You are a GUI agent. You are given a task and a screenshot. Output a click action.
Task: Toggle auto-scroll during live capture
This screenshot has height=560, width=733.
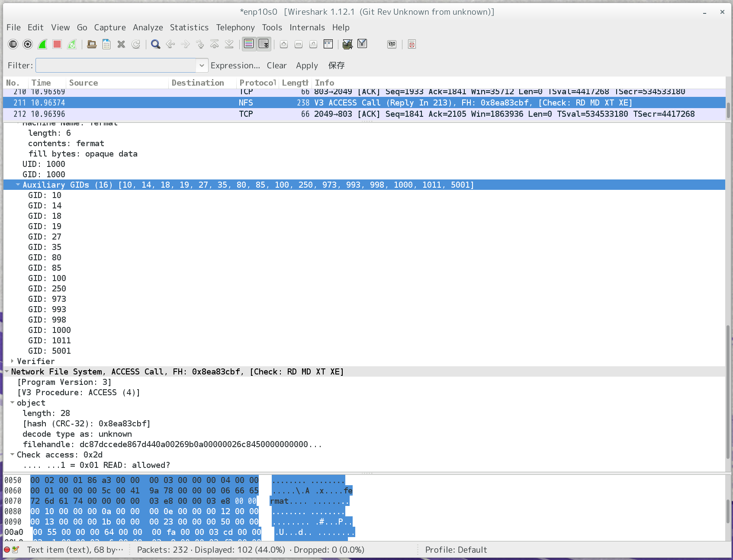(x=264, y=44)
